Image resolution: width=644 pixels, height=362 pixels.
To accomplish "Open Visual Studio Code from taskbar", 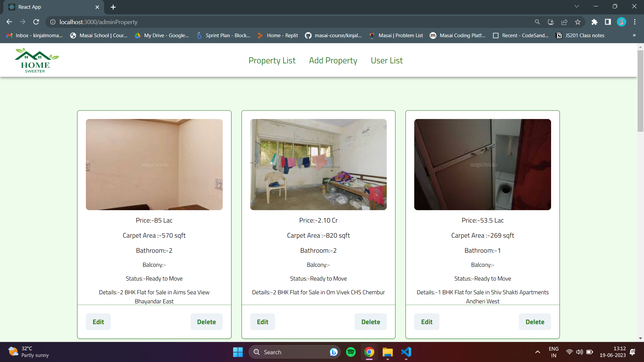I will 406,352.
